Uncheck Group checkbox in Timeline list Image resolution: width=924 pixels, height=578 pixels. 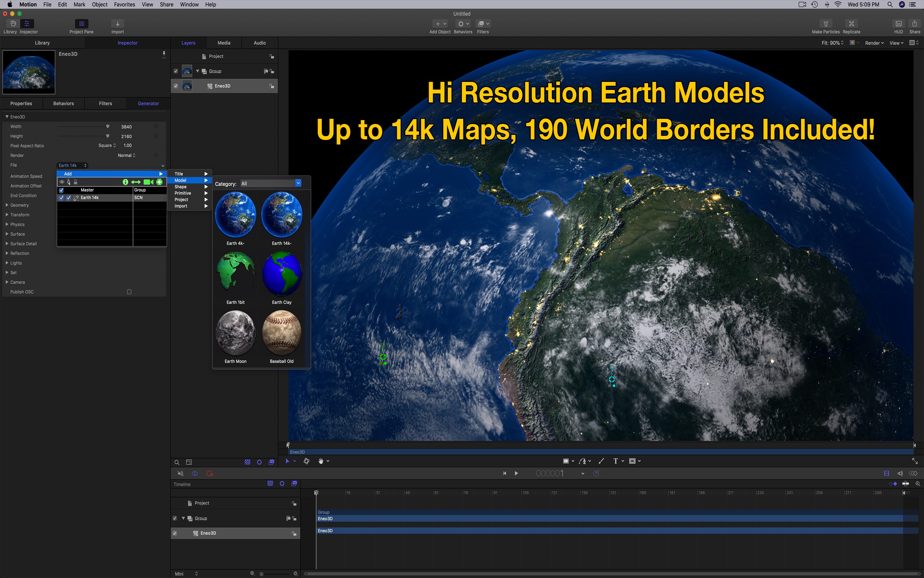coord(175,518)
